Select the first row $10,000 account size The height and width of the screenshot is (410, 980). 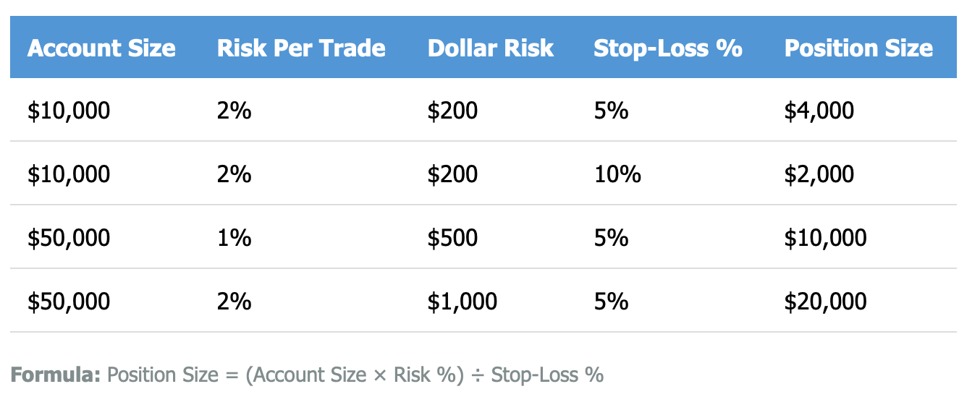pos(69,111)
